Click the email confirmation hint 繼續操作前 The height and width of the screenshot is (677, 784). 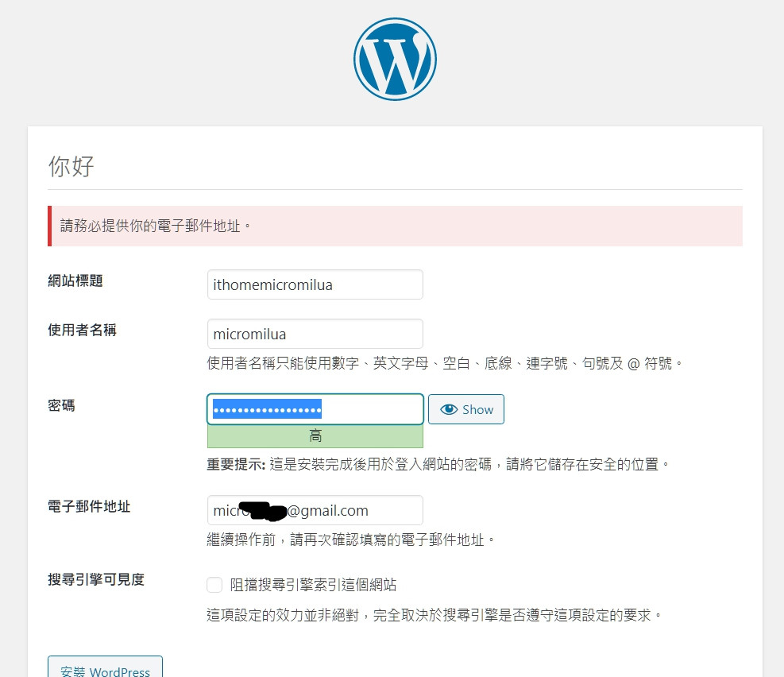pyautogui.click(x=351, y=540)
